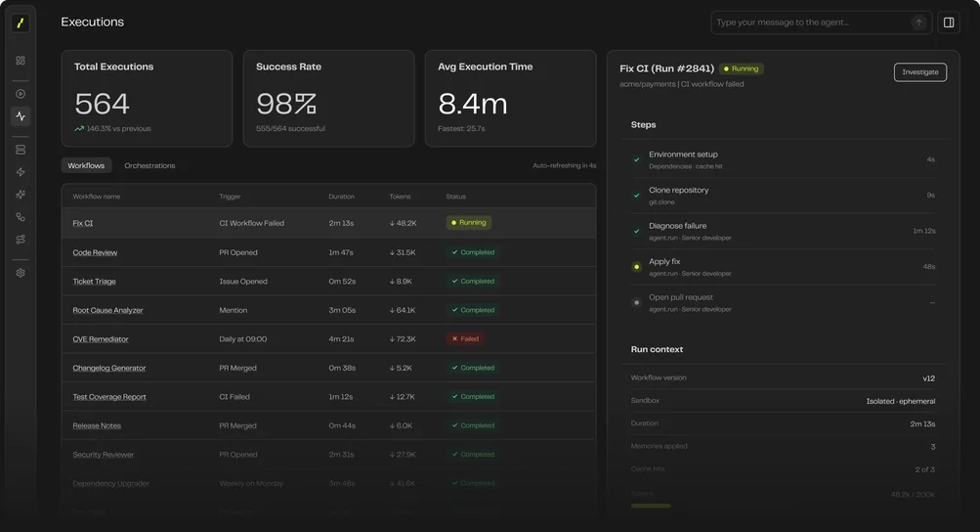
Task: Select the Open pull request step
Action: (784, 302)
